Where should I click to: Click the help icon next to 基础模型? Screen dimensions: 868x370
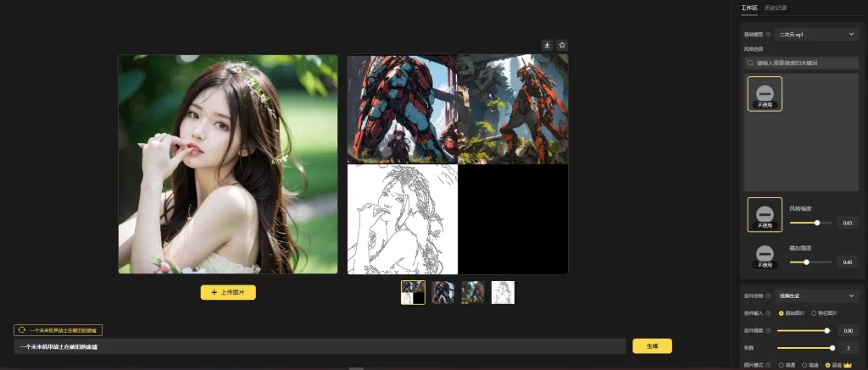tap(769, 34)
